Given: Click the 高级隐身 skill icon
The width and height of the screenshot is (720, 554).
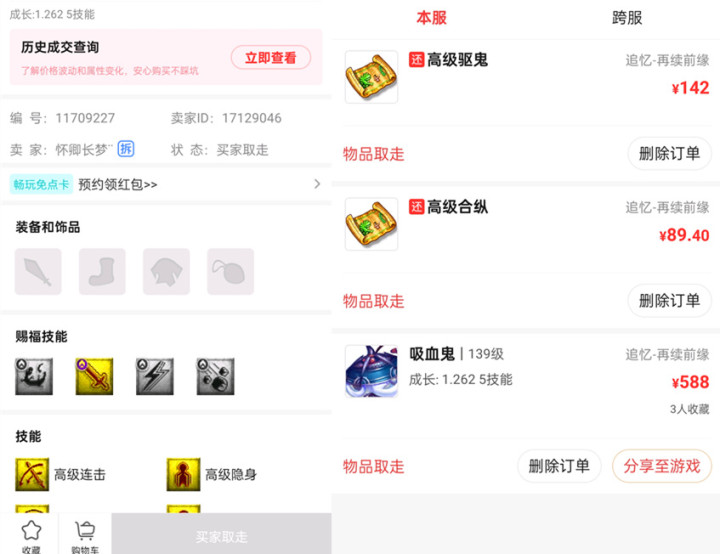Looking at the screenshot, I should 183,474.
